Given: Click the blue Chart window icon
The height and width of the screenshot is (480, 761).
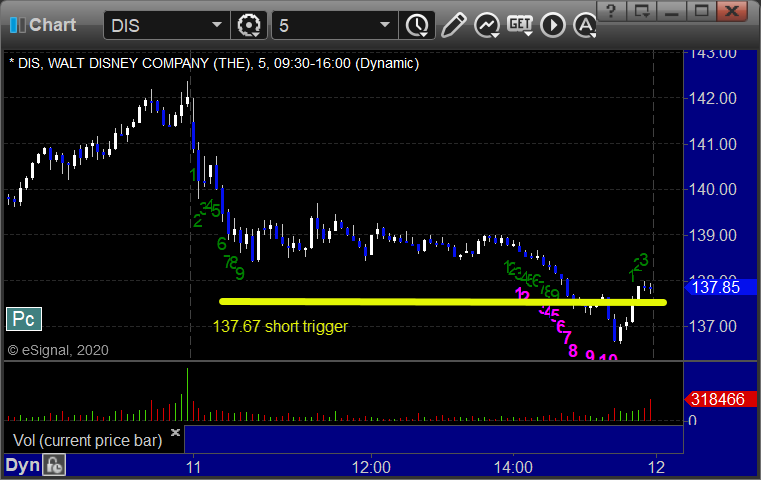Looking at the screenshot, I should coord(17,25).
